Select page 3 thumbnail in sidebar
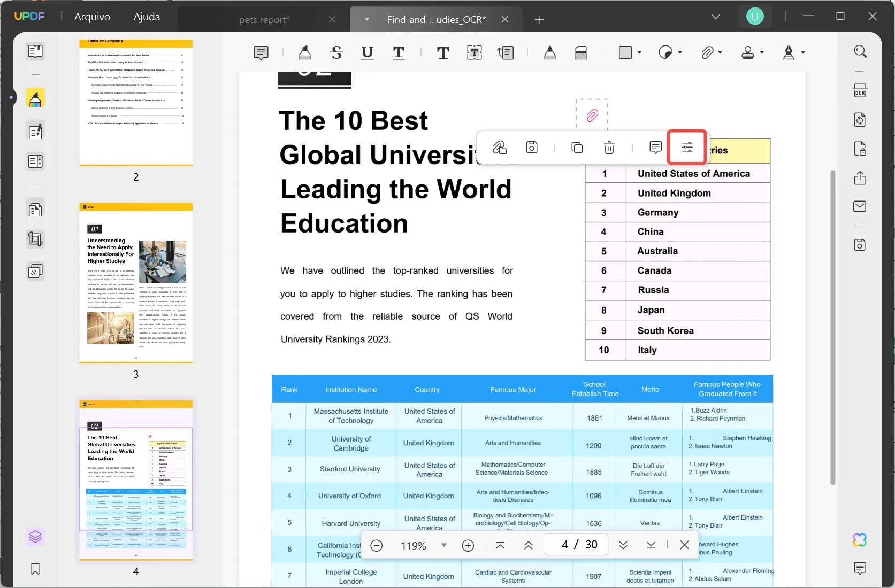This screenshot has height=588, width=895. pyautogui.click(x=135, y=283)
